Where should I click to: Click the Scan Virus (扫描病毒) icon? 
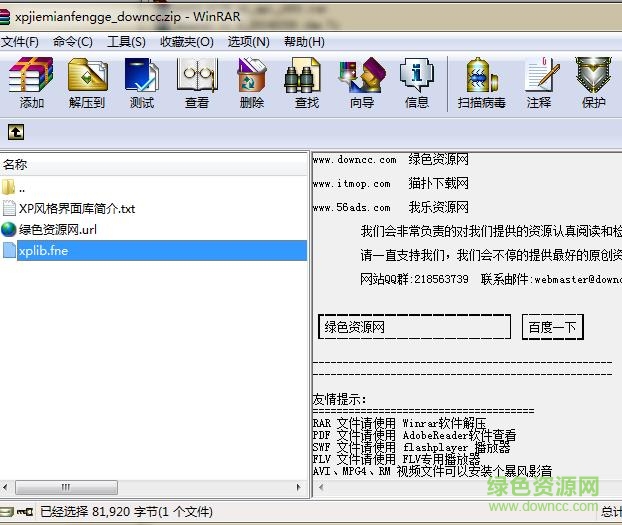pyautogui.click(x=482, y=83)
